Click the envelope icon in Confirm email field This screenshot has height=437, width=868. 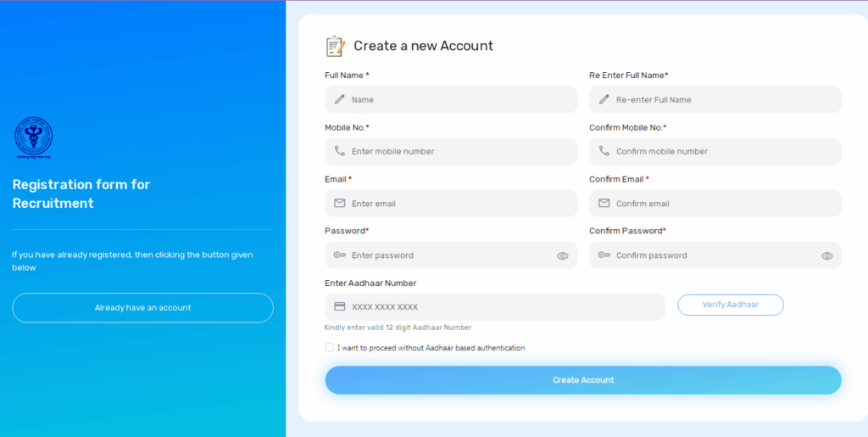(604, 204)
